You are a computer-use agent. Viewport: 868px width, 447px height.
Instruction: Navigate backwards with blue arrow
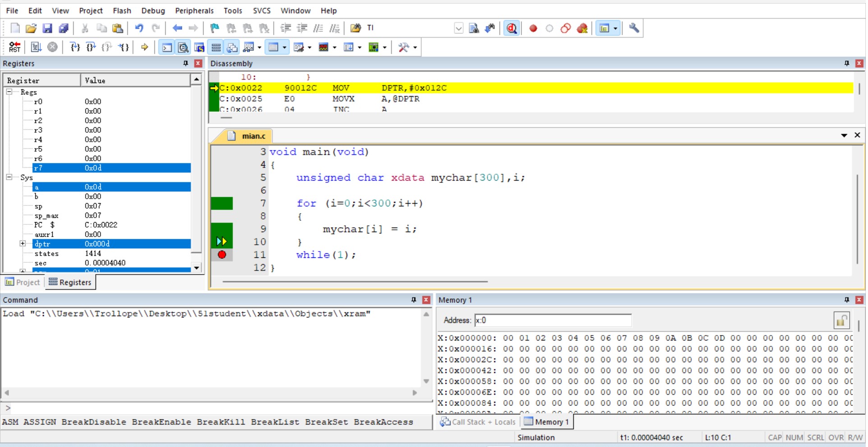coord(177,28)
